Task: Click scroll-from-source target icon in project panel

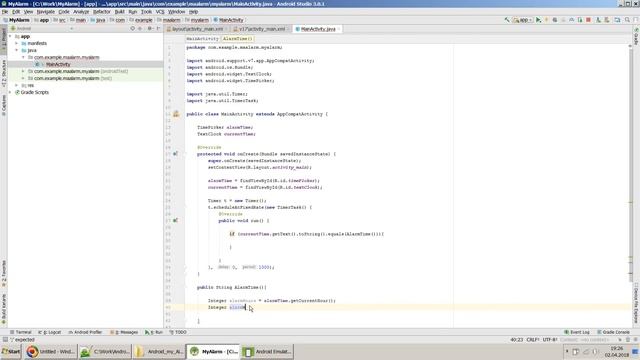Action: pos(132,29)
